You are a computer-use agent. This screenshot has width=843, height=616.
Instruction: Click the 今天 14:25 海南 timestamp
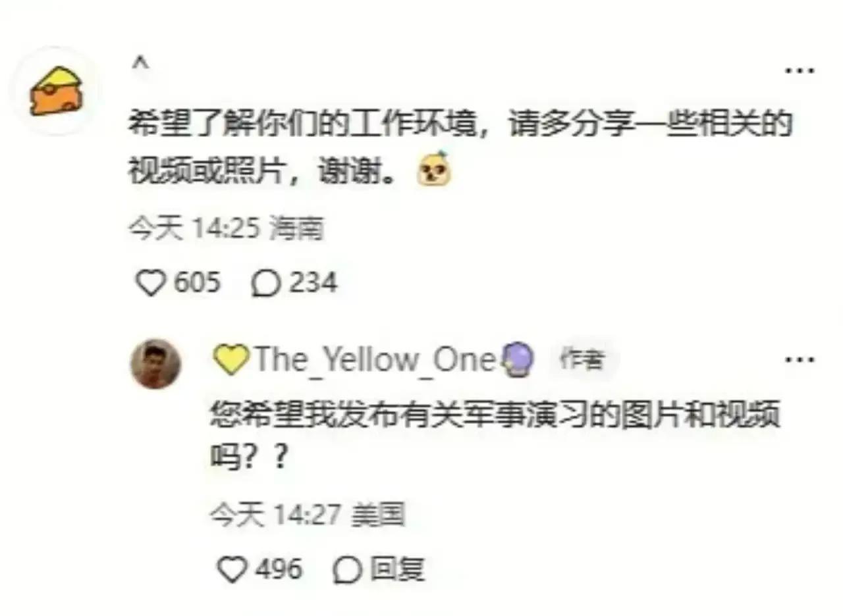point(226,229)
